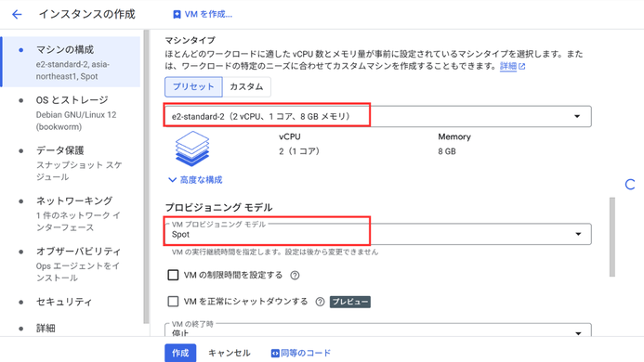Click the 作成 button
Screen dimensions: 644x362
pos(180,353)
